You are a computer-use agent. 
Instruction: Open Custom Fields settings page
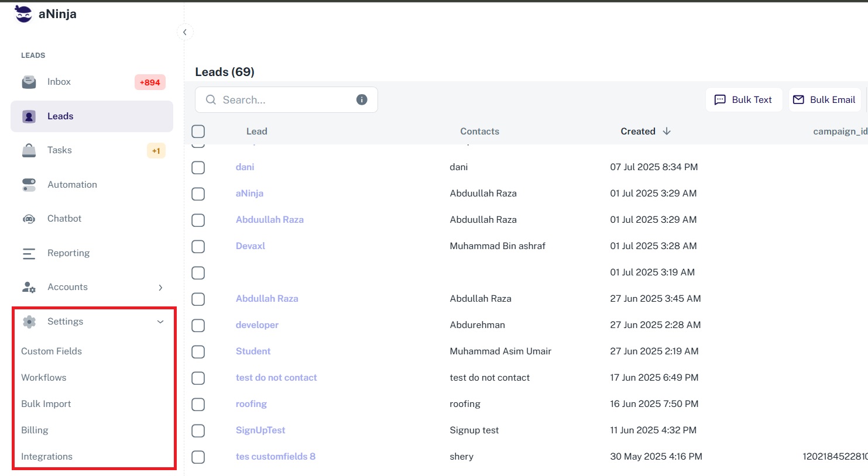[52, 351]
